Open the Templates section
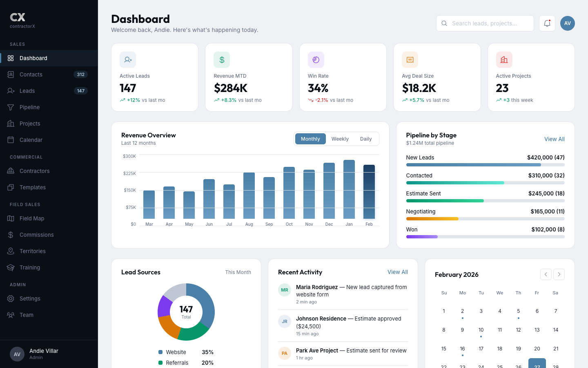This screenshot has width=588, height=368. pos(32,187)
